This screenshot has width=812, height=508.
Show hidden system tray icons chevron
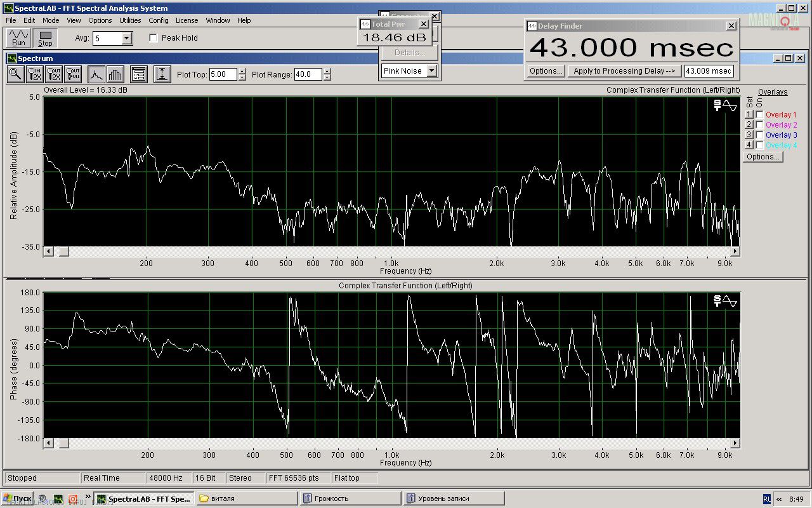(779, 499)
